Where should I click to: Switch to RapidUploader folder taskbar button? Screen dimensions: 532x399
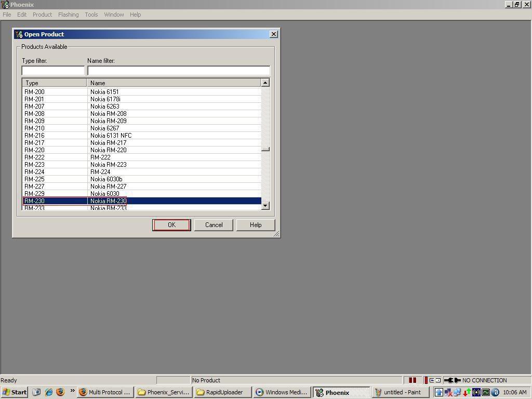(223, 392)
